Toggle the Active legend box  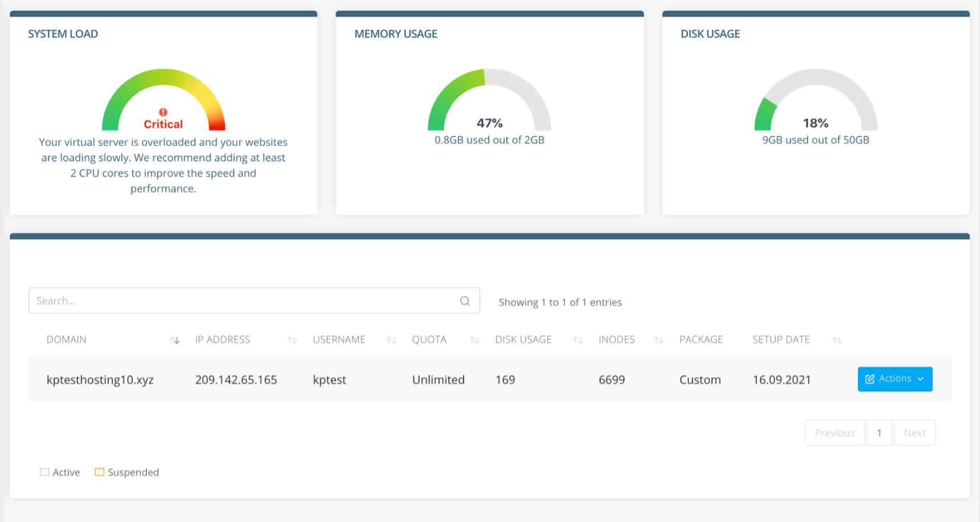(44, 472)
